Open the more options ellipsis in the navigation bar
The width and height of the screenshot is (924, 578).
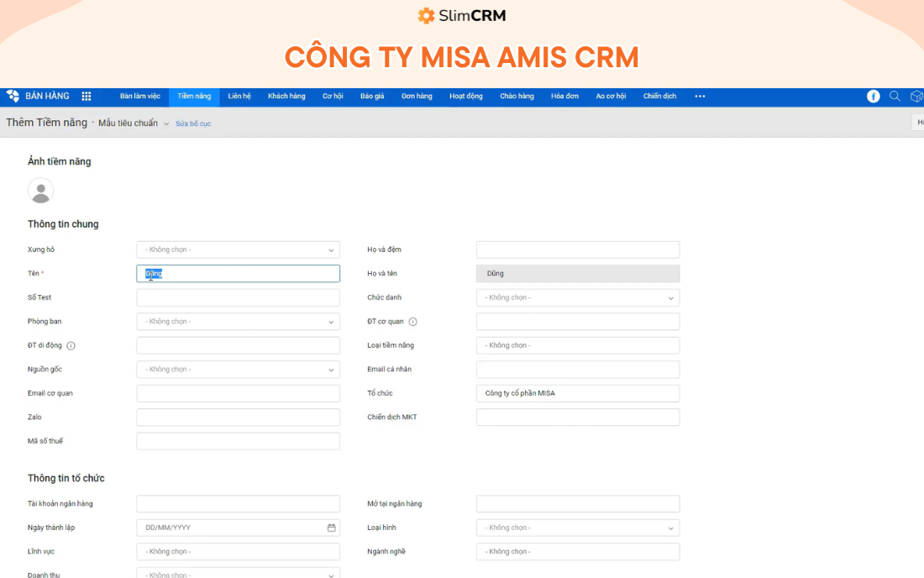click(700, 96)
